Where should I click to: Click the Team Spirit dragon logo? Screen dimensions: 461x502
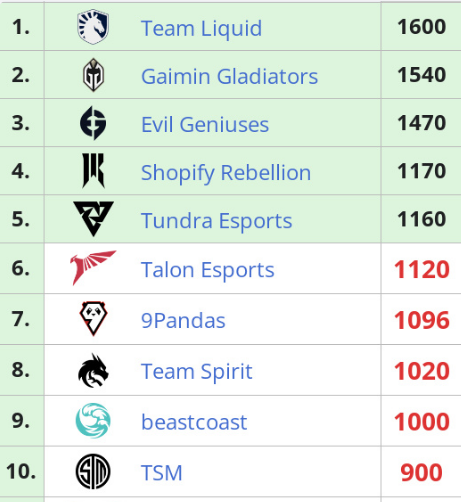click(x=93, y=370)
